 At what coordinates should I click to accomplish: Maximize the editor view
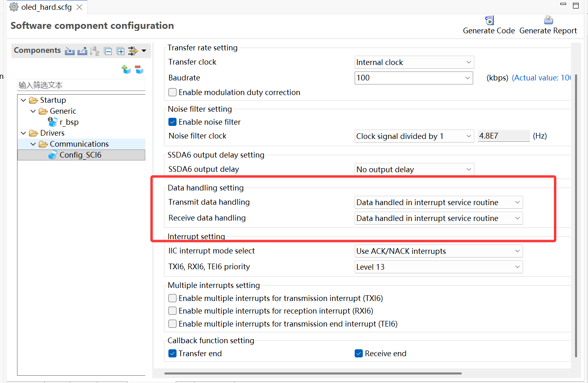click(x=576, y=6)
